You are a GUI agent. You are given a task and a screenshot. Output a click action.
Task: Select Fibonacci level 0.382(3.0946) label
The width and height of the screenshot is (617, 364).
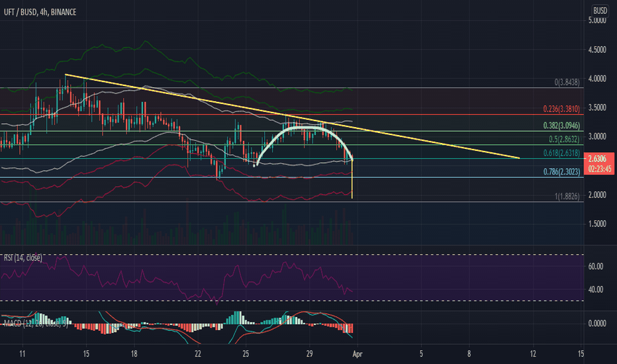pyautogui.click(x=561, y=126)
